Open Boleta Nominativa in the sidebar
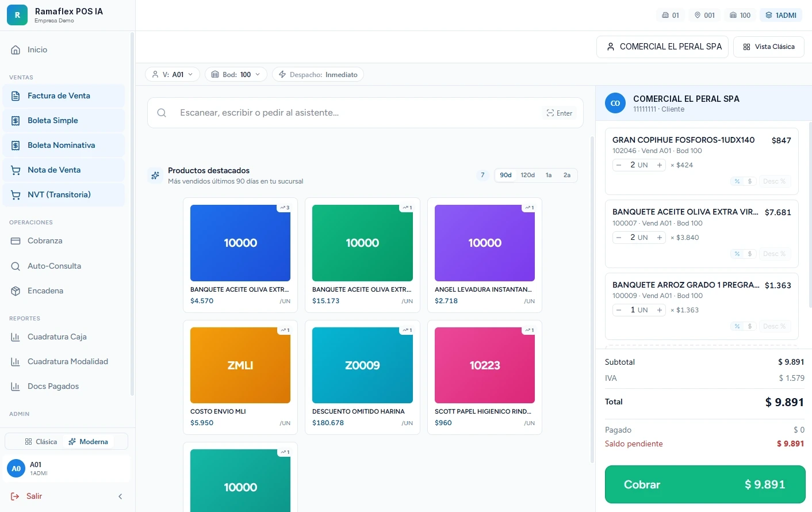The height and width of the screenshot is (512, 812). [64, 146]
